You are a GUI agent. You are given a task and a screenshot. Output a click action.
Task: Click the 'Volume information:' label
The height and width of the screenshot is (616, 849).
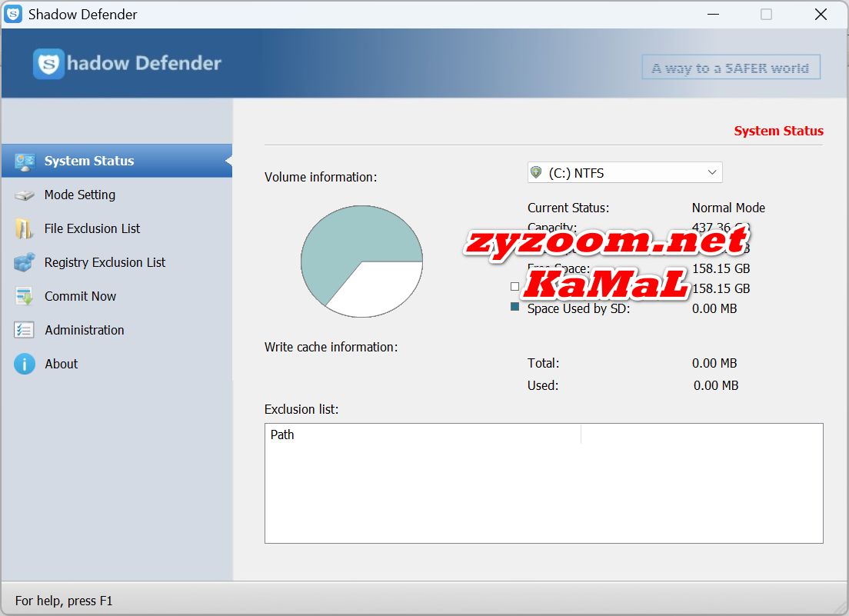pos(321,177)
